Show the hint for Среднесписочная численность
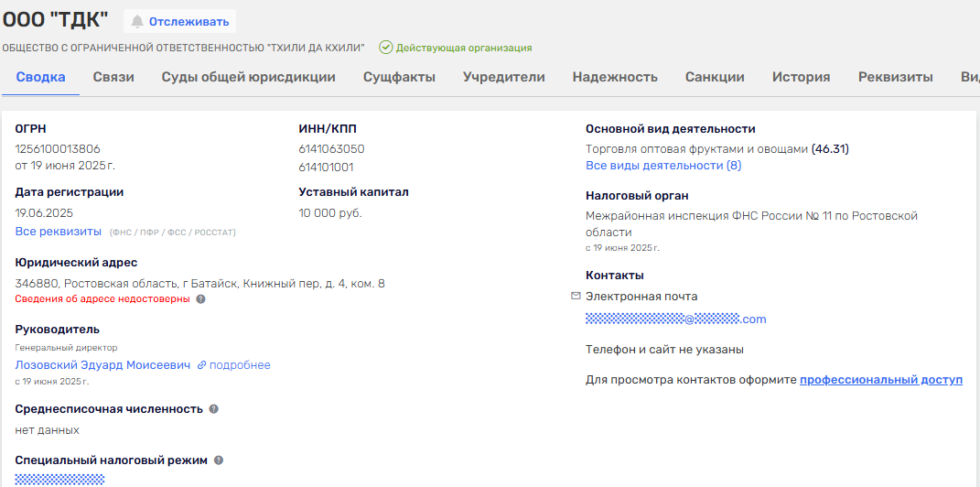Viewport: 980px width, 487px height. 213,409
